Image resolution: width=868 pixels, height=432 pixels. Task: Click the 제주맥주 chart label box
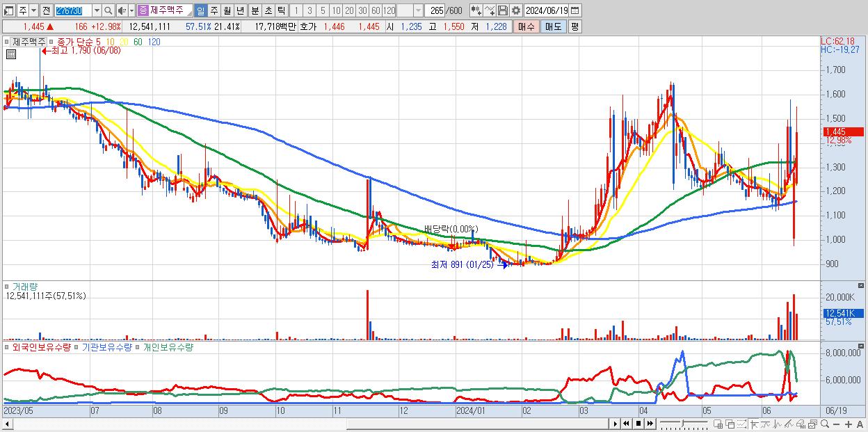(29, 42)
